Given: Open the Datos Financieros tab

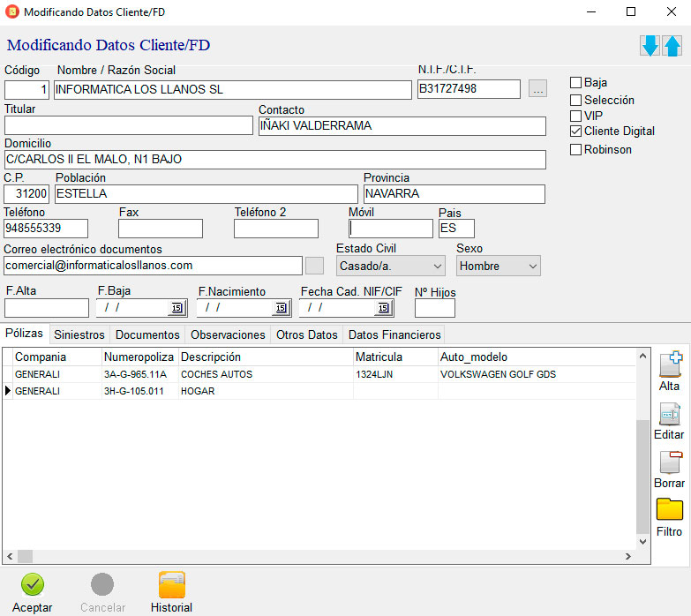Looking at the screenshot, I should click(394, 334).
